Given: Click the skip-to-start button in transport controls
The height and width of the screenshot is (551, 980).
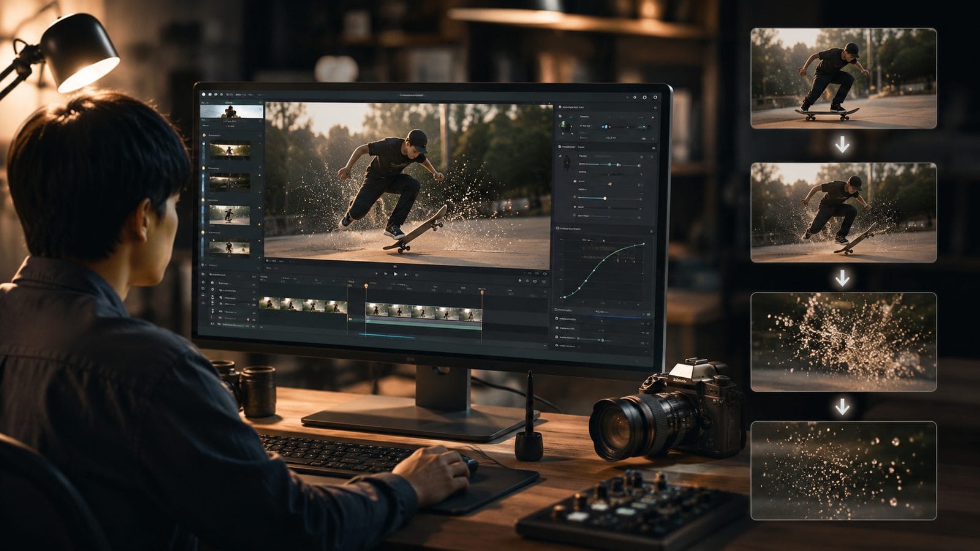Looking at the screenshot, I should point(376,273).
